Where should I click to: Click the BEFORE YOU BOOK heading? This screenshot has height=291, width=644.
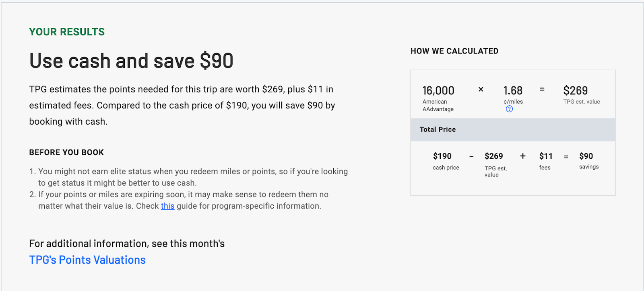(66, 152)
